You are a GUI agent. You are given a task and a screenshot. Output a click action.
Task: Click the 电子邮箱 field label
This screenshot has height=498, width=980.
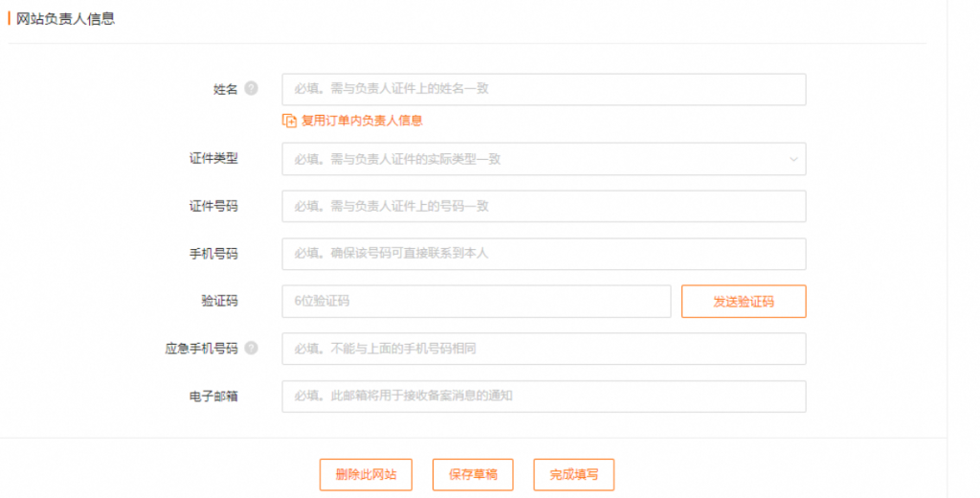(x=213, y=396)
